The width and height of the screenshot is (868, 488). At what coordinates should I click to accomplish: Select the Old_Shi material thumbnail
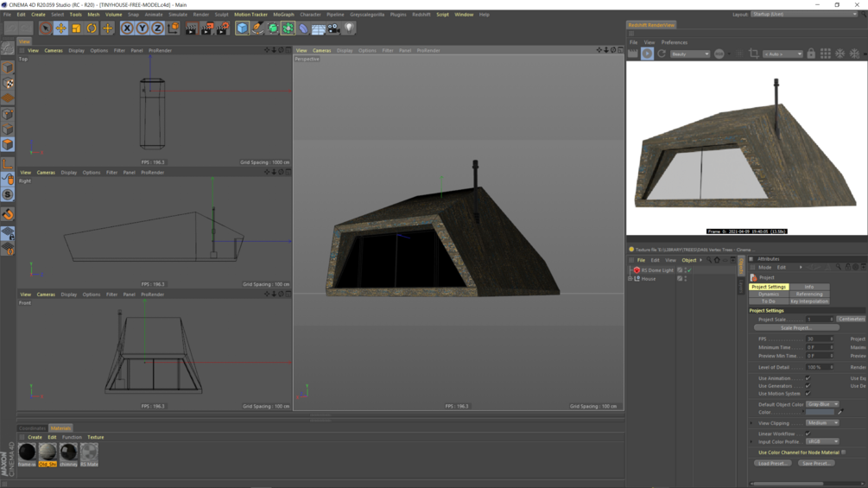click(x=48, y=455)
